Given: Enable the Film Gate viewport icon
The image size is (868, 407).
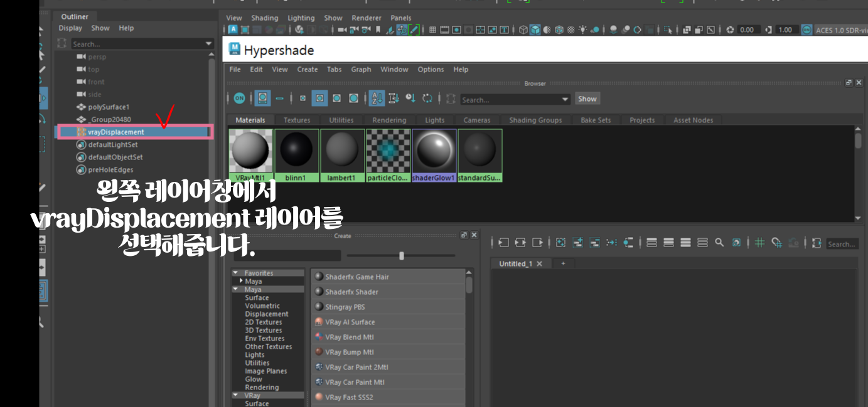Looking at the screenshot, I should (x=444, y=29).
